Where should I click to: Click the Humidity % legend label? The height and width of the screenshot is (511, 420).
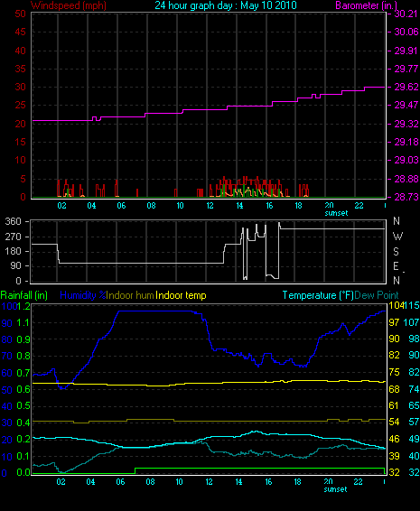[x=83, y=295]
